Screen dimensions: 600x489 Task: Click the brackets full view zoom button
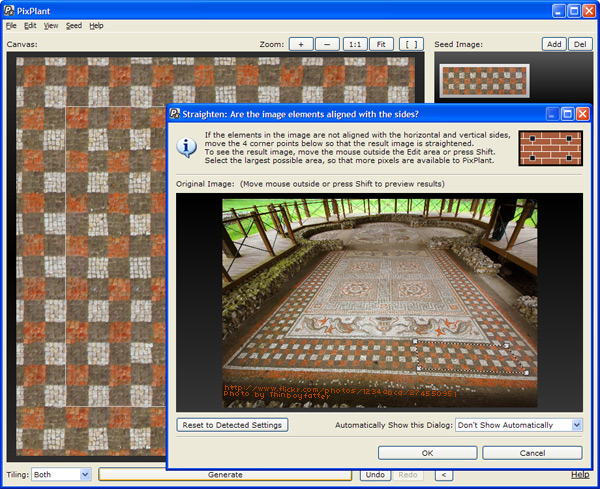click(411, 44)
